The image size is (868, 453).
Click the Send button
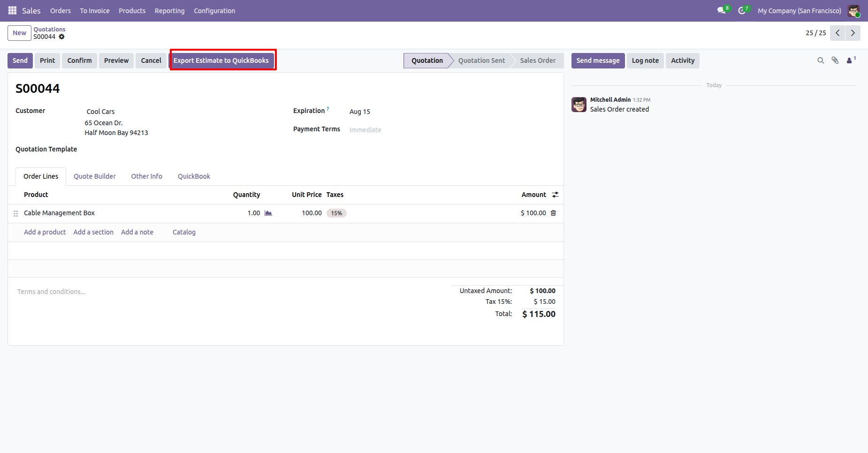coord(20,60)
